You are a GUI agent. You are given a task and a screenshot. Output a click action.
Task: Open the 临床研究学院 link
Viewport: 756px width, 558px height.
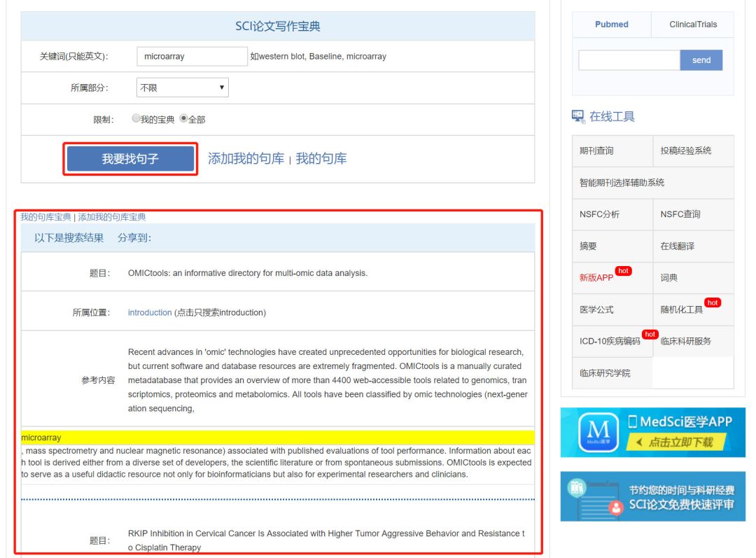click(605, 373)
